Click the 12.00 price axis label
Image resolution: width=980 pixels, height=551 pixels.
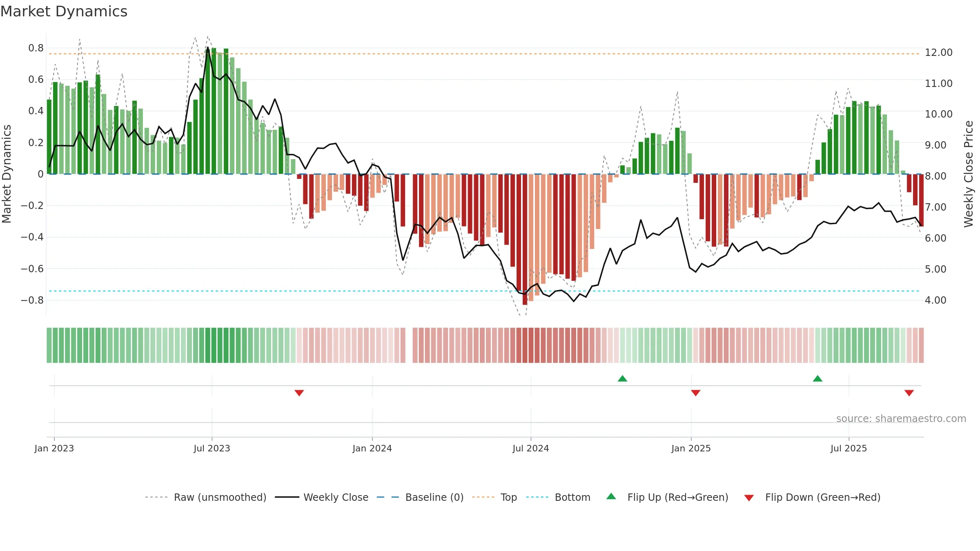[x=939, y=52]
